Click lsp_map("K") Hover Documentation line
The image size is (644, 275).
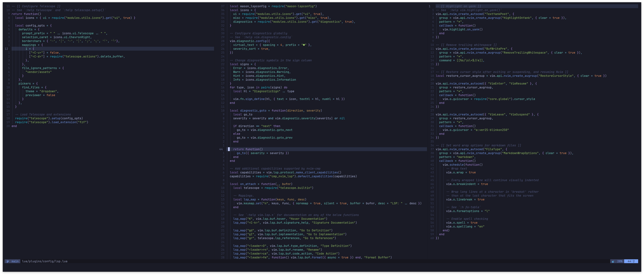[x=280, y=219]
